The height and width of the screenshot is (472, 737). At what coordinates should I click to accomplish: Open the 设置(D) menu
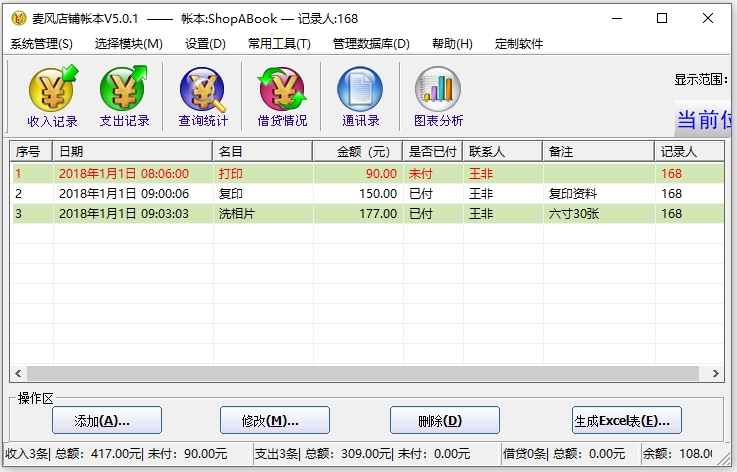pos(205,44)
